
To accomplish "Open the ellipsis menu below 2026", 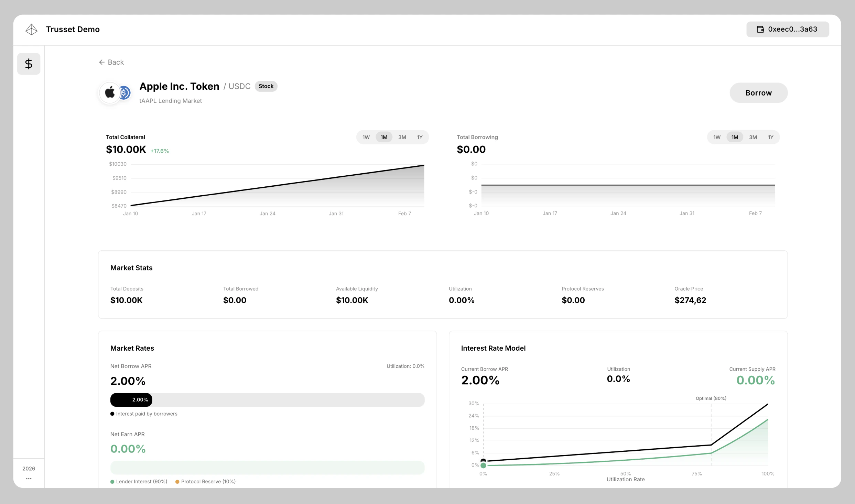I will coord(29,478).
